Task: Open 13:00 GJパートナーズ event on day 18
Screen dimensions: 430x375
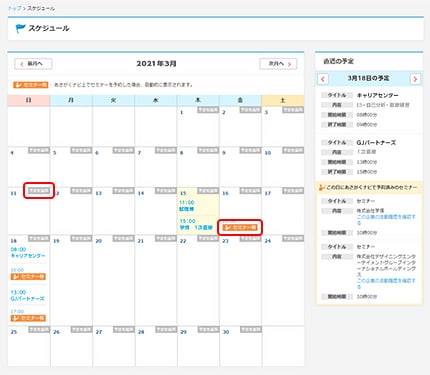Action: point(27,295)
